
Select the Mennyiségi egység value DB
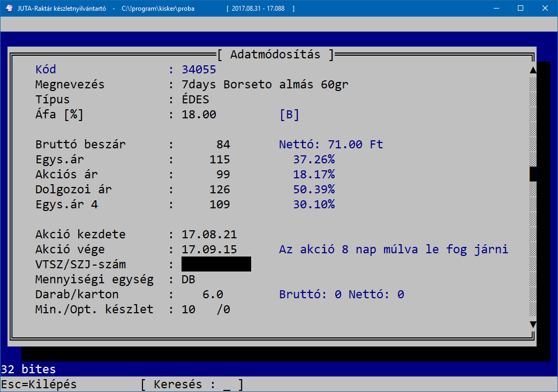(x=188, y=280)
